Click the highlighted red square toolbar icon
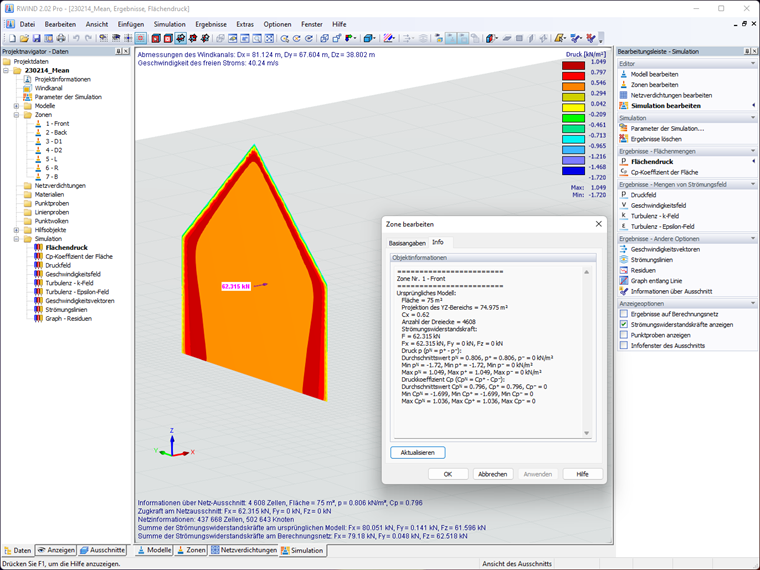The height and width of the screenshot is (570, 760). 141,38
